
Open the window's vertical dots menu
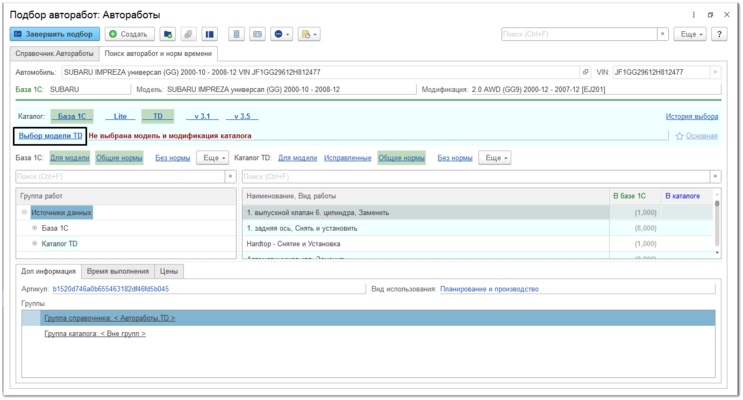tap(694, 15)
